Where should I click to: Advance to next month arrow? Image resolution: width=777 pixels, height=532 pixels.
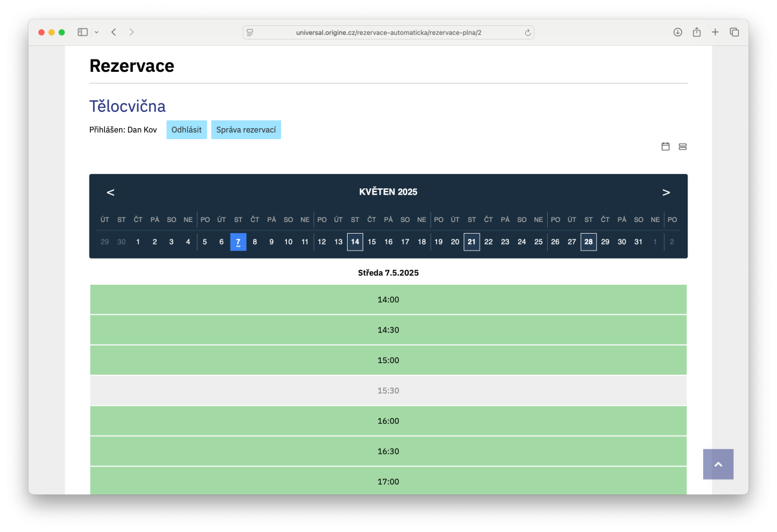(666, 192)
